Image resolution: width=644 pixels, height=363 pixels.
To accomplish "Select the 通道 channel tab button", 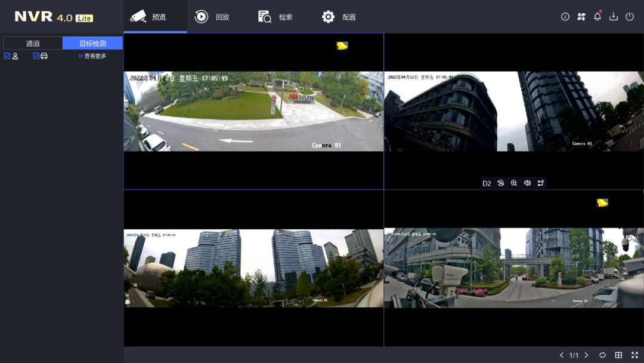I will (33, 43).
